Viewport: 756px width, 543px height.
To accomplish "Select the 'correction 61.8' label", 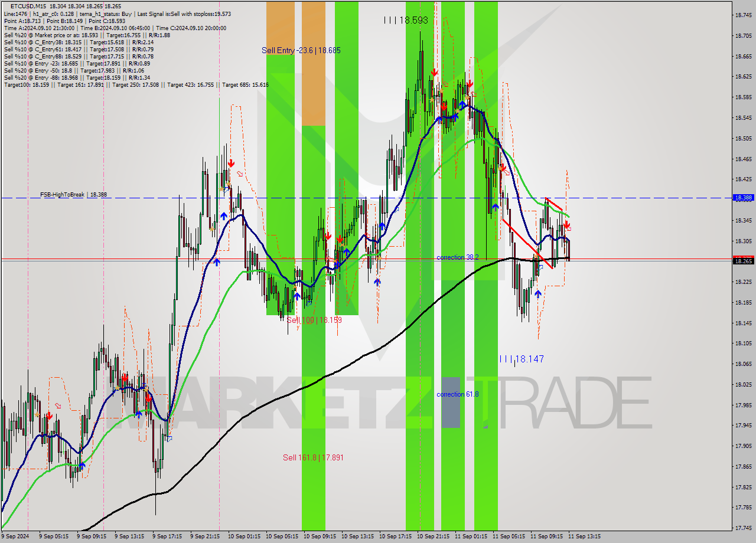I will (x=457, y=394).
